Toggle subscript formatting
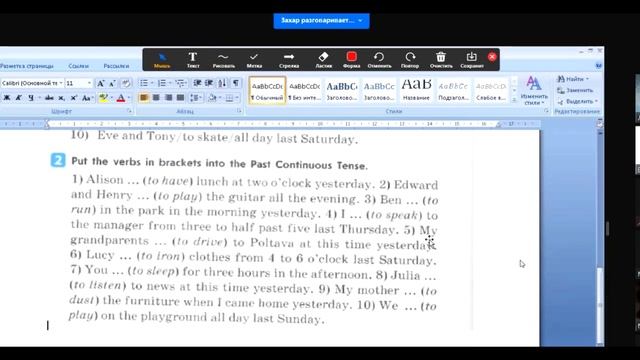 pos(62,98)
